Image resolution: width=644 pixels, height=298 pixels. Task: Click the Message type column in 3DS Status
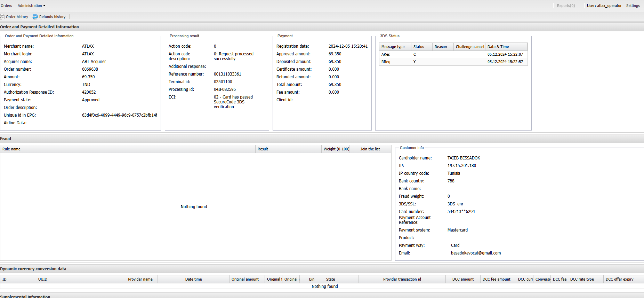(393, 47)
